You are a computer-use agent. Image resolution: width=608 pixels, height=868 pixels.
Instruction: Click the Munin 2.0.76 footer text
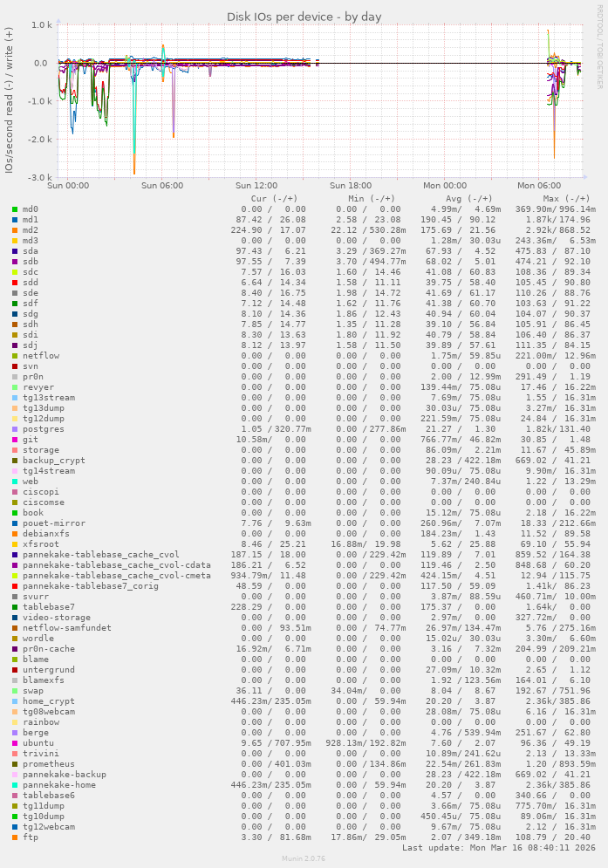[304, 858]
